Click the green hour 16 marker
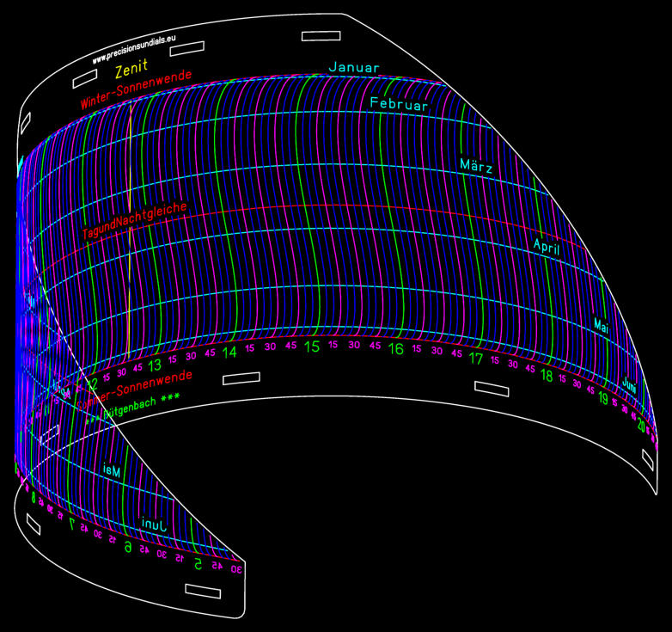Image resolution: width=672 pixels, height=632 pixels. [395, 349]
